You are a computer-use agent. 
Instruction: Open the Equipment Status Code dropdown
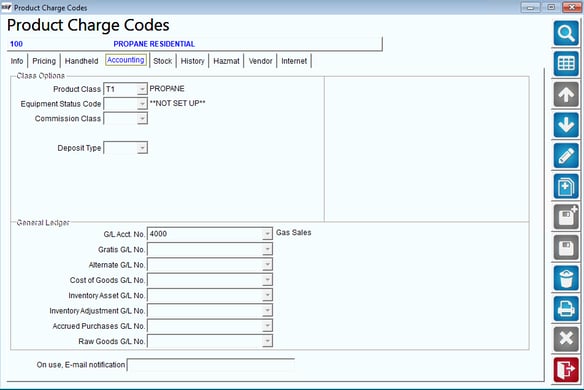[x=142, y=104]
